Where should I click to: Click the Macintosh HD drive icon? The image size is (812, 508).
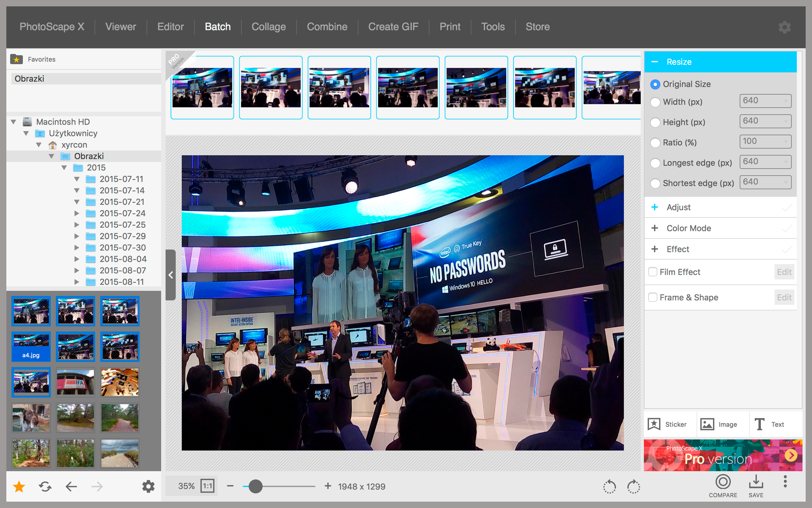(27, 122)
